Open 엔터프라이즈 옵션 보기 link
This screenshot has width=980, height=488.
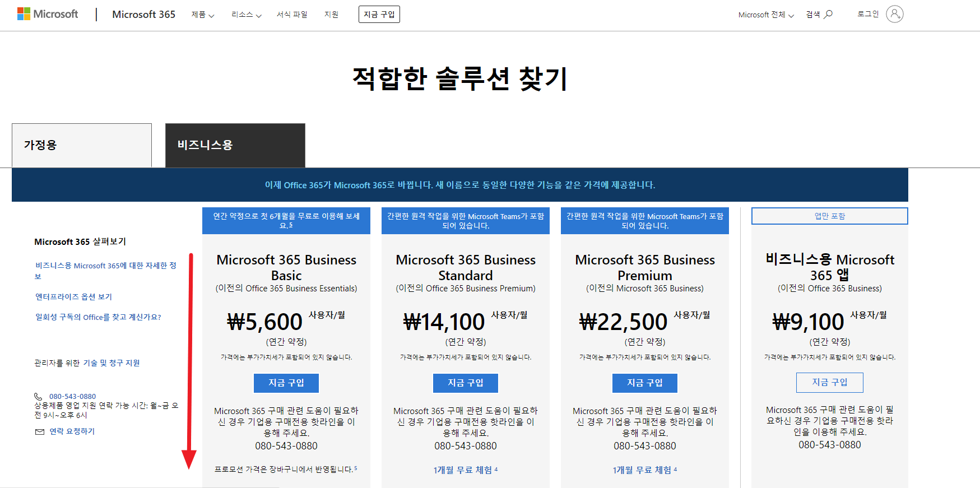click(73, 297)
